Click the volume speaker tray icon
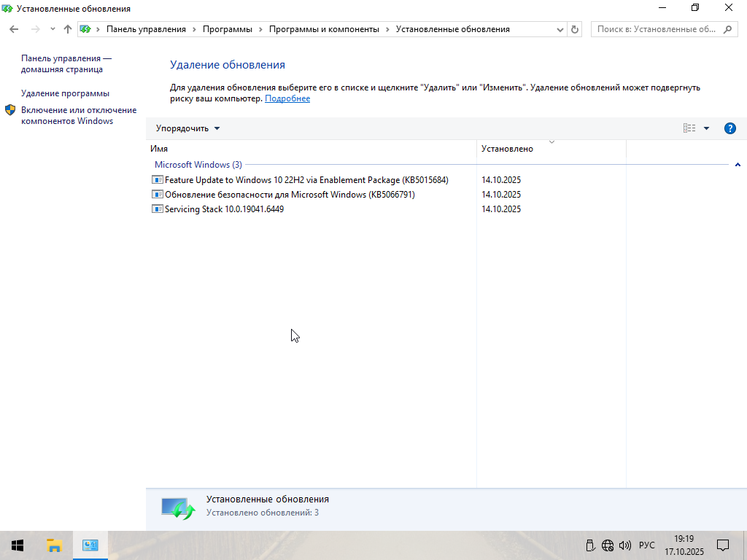 [624, 545]
